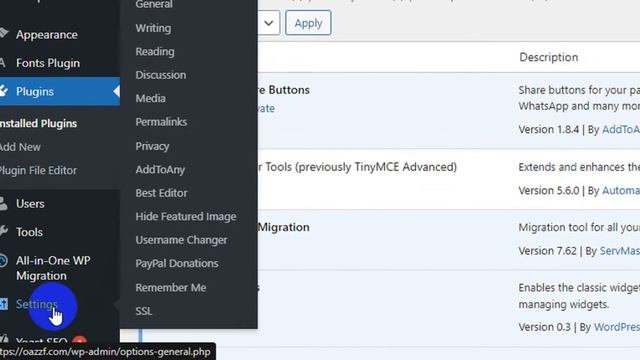
Task: Open the Plugin File Editor
Action: tap(38, 170)
